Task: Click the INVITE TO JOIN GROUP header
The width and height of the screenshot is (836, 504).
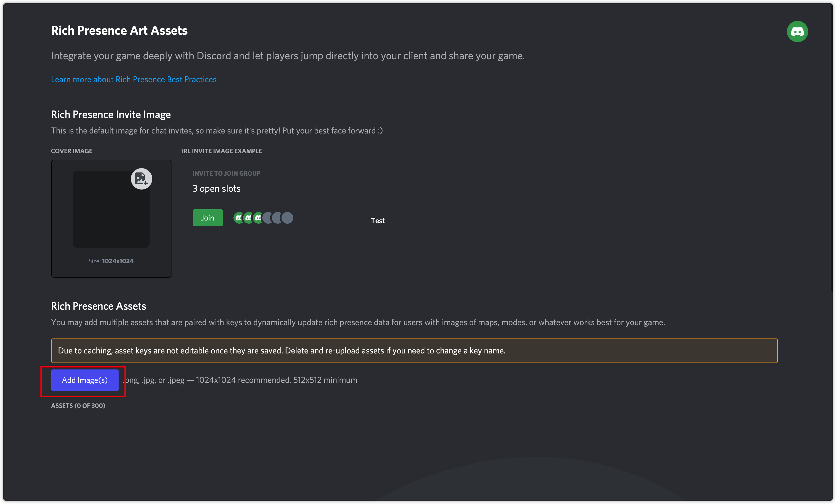Action: click(x=226, y=173)
